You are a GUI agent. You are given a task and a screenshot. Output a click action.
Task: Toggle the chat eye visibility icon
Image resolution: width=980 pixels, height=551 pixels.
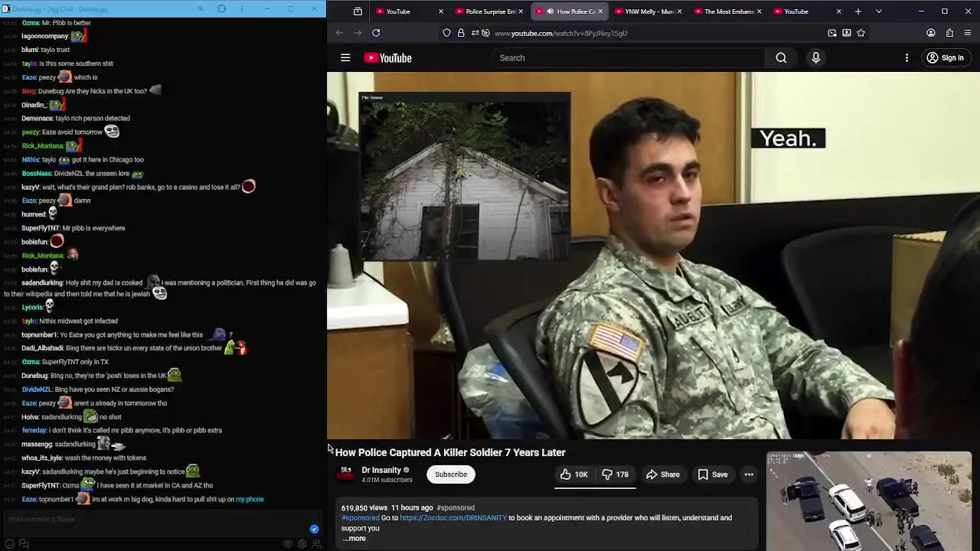[288, 543]
